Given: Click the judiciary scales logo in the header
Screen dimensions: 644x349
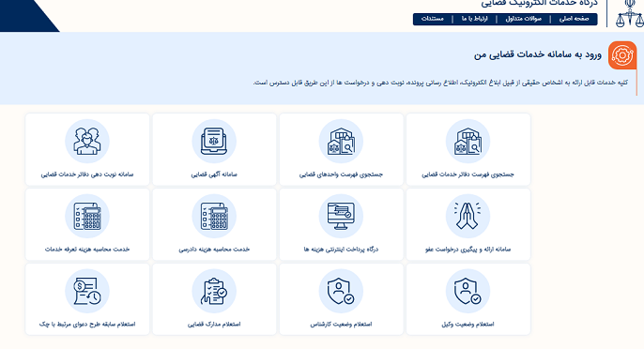Looking at the screenshot, I should tap(629, 14).
